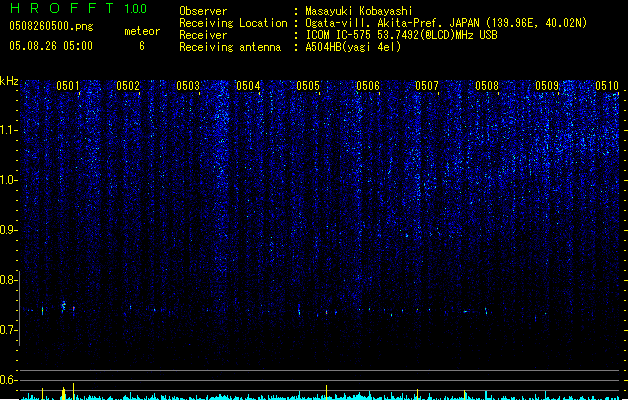The width and height of the screenshot is (629, 400).
Task: Click the 0.8 kHz axis label
Action: [8, 280]
